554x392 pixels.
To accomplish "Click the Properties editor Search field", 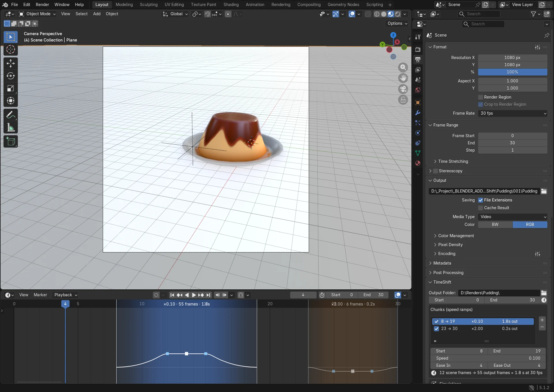I will [483, 24].
